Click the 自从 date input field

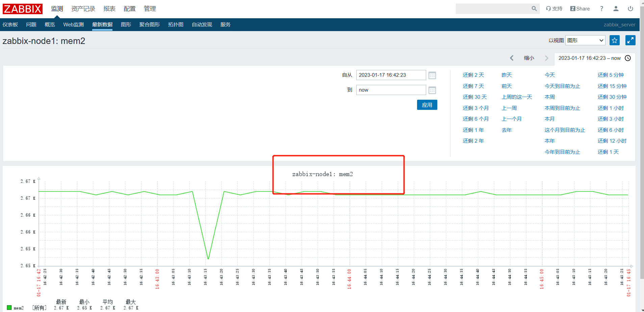391,75
